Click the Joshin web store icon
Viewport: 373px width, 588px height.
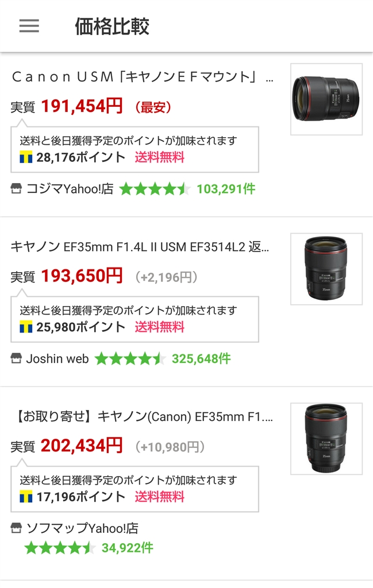click(16, 359)
